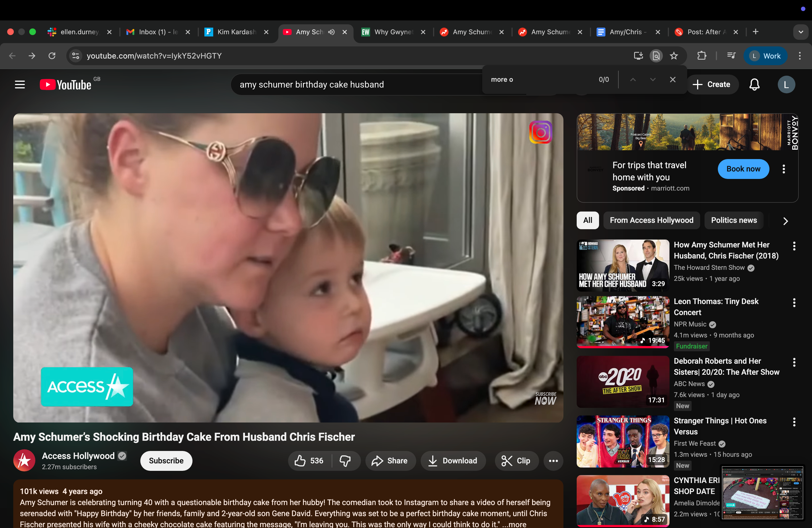Open the Chrome extensions puzzle icon

pyautogui.click(x=702, y=56)
